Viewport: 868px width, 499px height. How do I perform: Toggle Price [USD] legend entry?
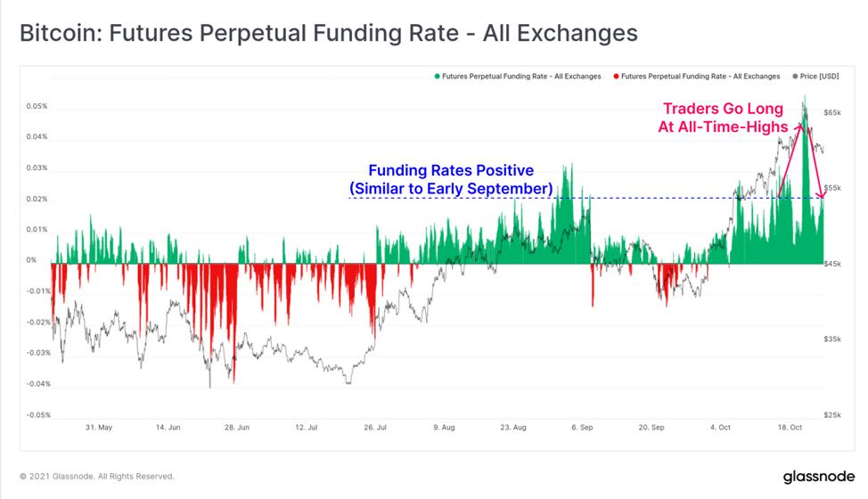click(x=816, y=77)
